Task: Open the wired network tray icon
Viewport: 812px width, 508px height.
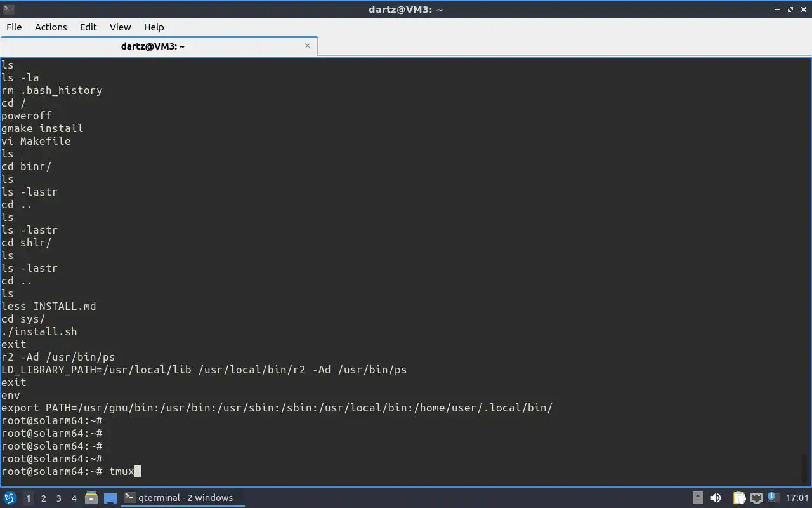Action: (x=757, y=498)
